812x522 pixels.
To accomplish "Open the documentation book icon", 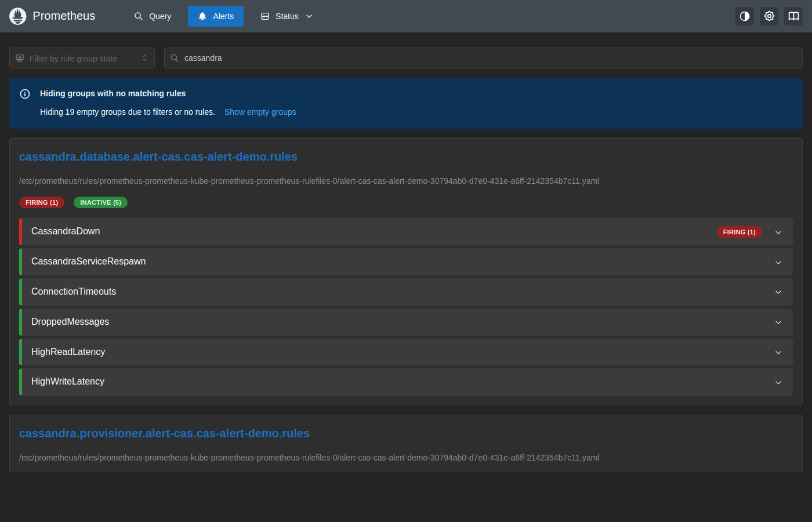I will click(793, 16).
